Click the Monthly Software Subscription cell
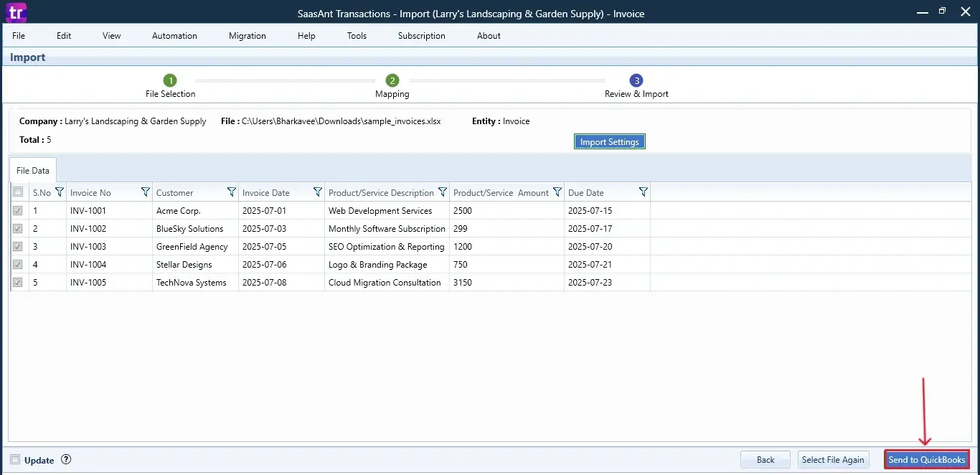980x475 pixels. (x=387, y=229)
